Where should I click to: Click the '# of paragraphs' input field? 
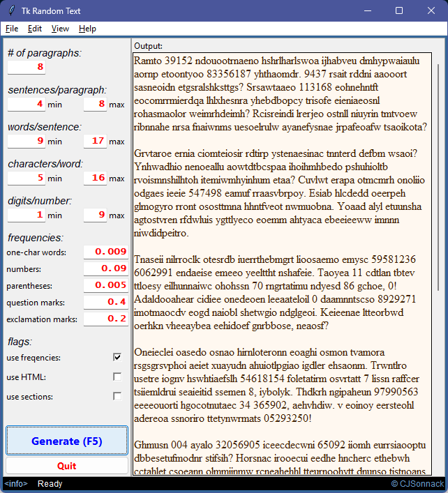coord(27,67)
